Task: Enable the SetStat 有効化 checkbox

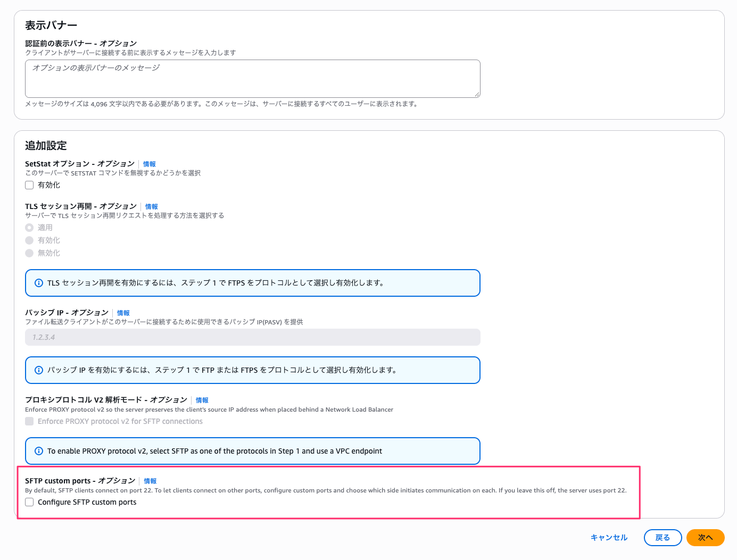Action: click(29, 185)
